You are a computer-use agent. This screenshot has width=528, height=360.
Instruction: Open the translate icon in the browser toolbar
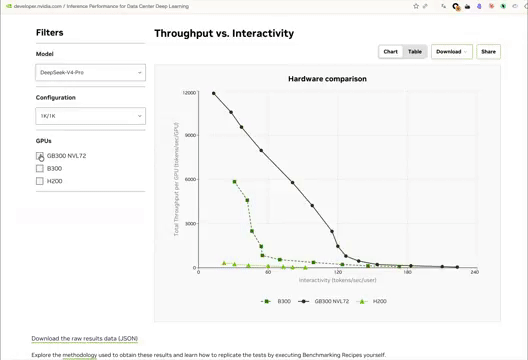click(x=443, y=6)
